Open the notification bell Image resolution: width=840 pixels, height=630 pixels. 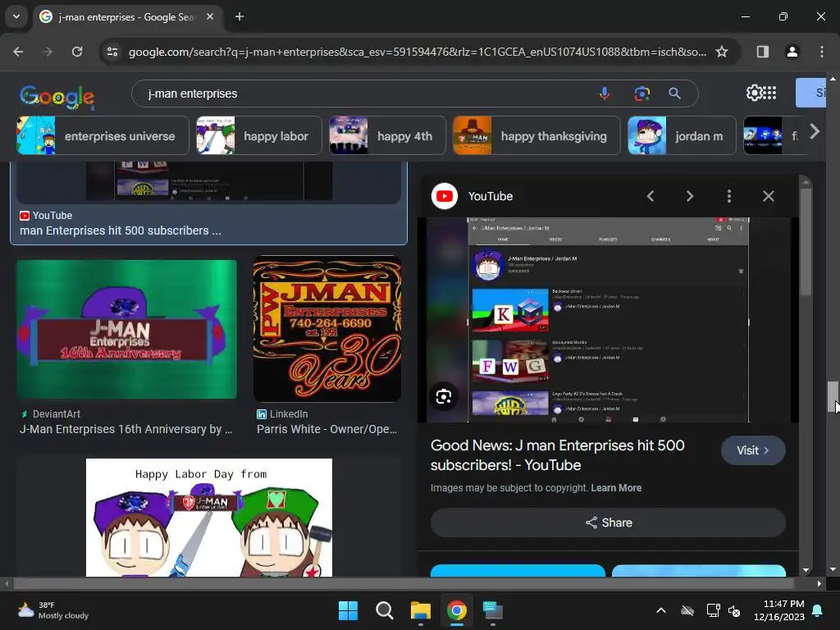point(818,610)
